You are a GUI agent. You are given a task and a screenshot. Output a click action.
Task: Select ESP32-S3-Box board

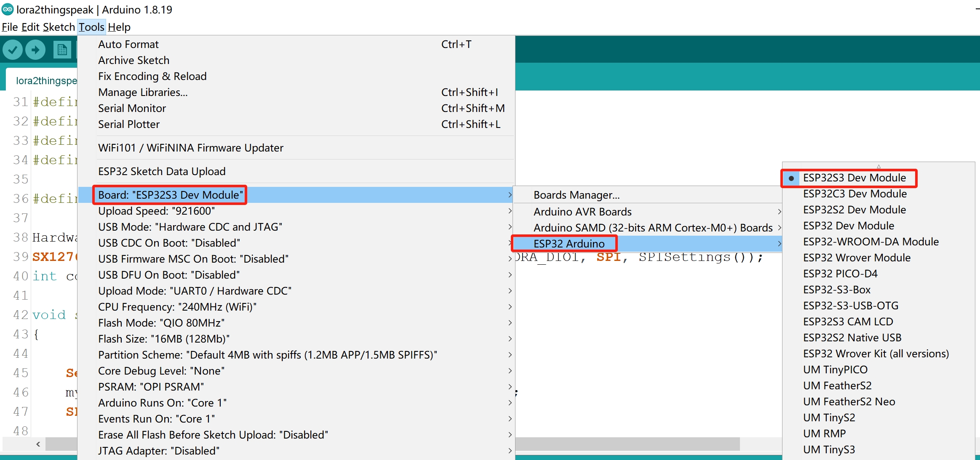pyautogui.click(x=879, y=290)
